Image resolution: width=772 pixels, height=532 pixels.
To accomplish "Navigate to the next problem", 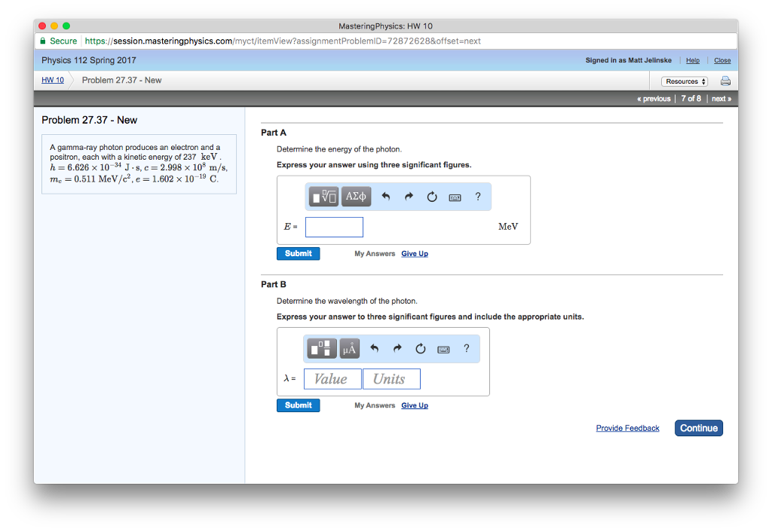I will [x=721, y=99].
